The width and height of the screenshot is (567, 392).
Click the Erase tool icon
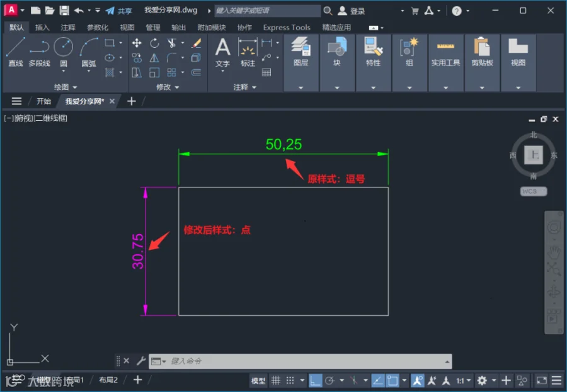197,43
